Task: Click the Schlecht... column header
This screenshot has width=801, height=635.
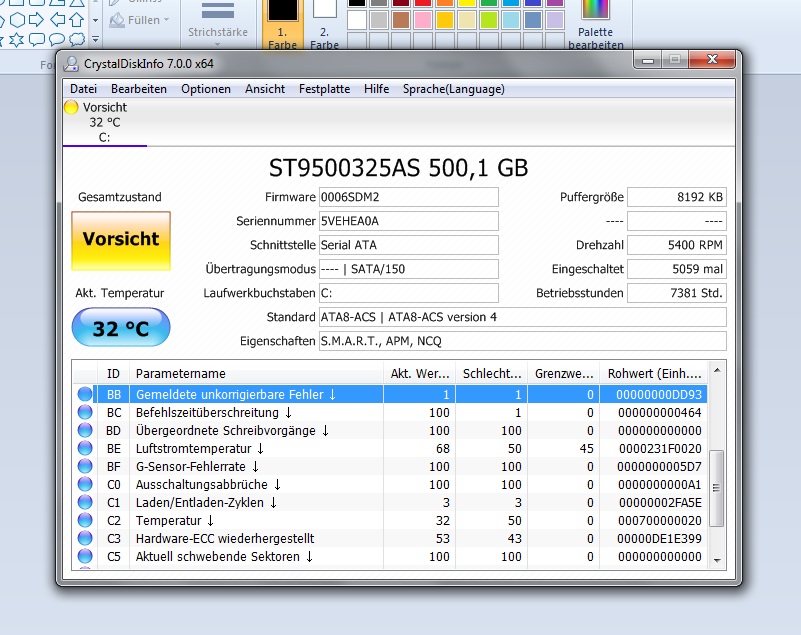Action: [491, 373]
